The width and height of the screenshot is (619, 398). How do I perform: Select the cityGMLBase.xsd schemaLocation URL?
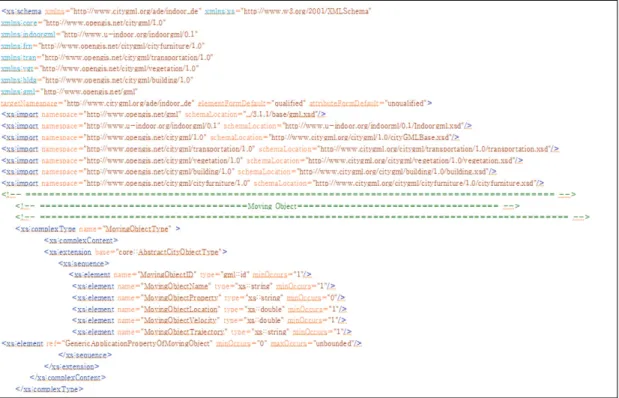359,137
